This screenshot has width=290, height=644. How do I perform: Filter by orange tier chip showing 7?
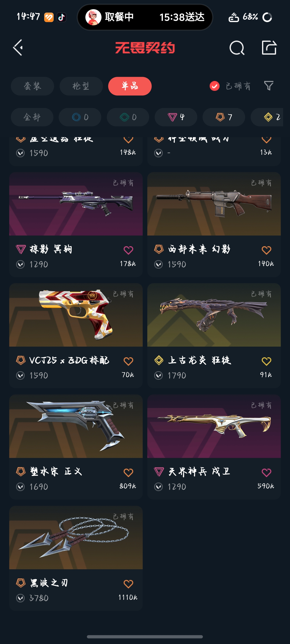[224, 117]
